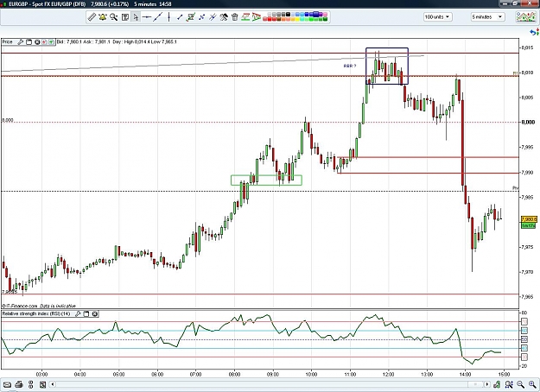This screenshot has width=540, height=392.
Task: Click the 14:00 time axis label
Action: 466,375
